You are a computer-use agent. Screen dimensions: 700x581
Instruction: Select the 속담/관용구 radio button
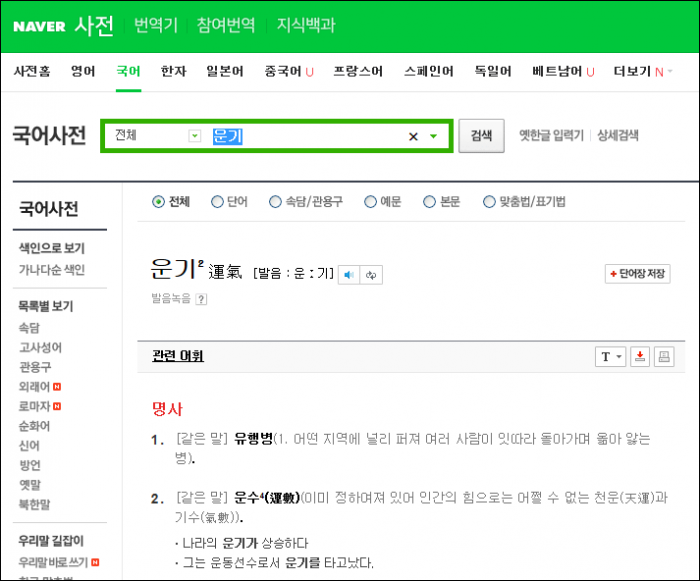275,202
